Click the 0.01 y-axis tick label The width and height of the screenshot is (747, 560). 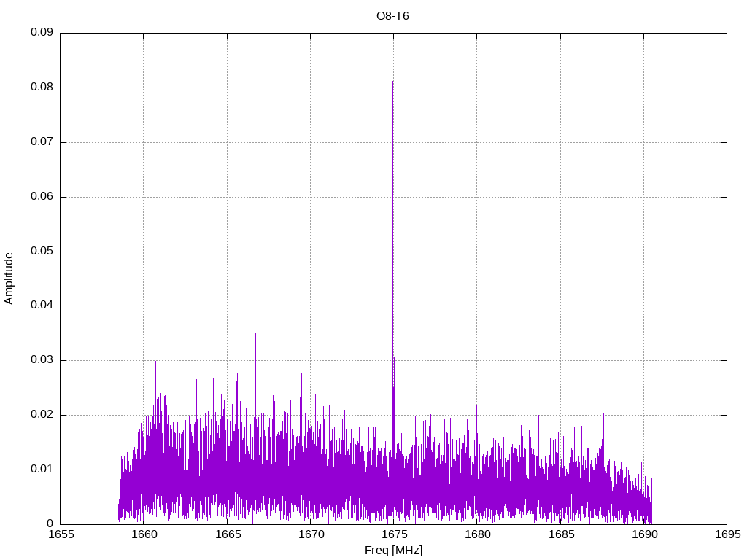tap(42, 470)
